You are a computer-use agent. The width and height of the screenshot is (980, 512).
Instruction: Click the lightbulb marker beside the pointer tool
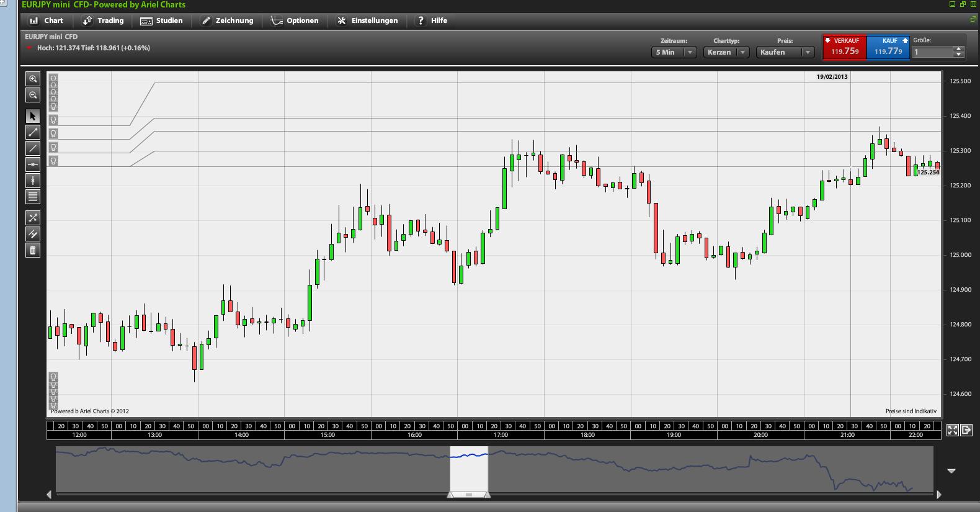53,120
